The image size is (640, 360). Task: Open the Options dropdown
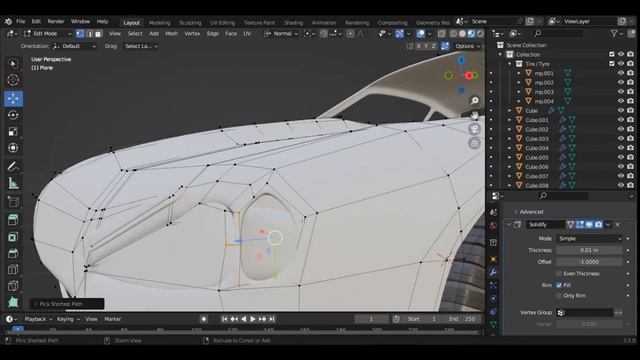coord(467,46)
